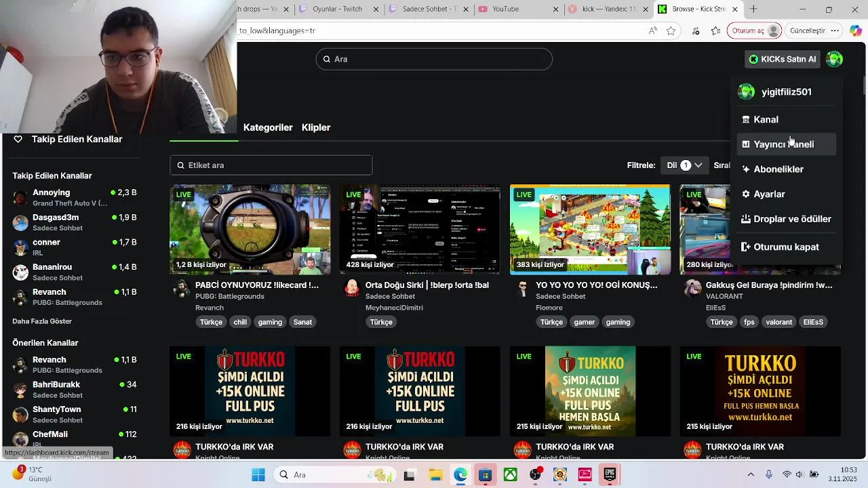The height and width of the screenshot is (488, 868).
Task: Click the KICKs Satın Al button
Action: 782,59
